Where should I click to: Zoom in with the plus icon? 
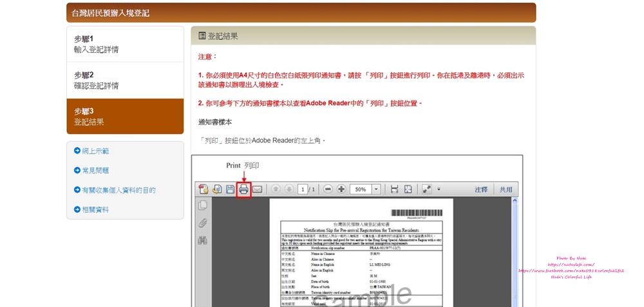click(x=341, y=190)
